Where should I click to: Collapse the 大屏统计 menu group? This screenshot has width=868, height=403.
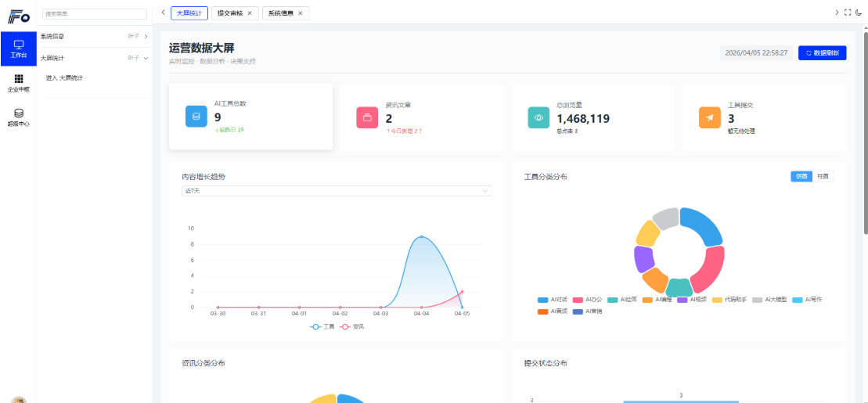(94, 58)
